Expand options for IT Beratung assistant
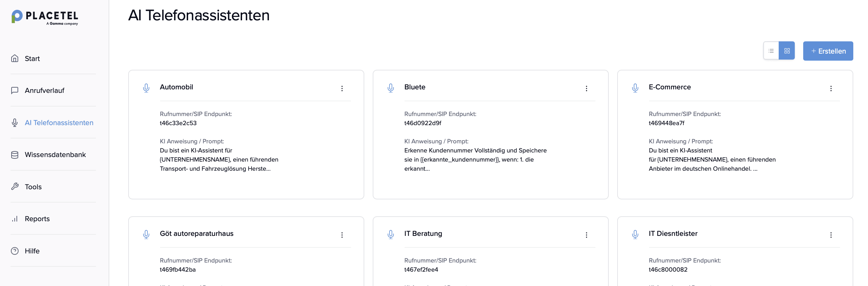 click(586, 235)
